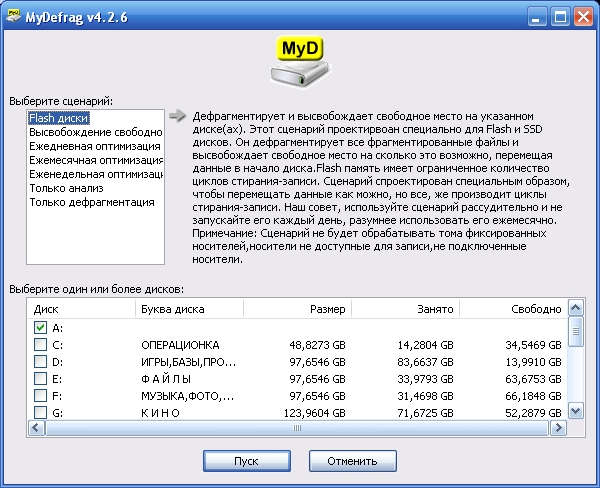Viewport: 600px width, 488px height.
Task: Click the 'Отменить' button
Action: 352,461
